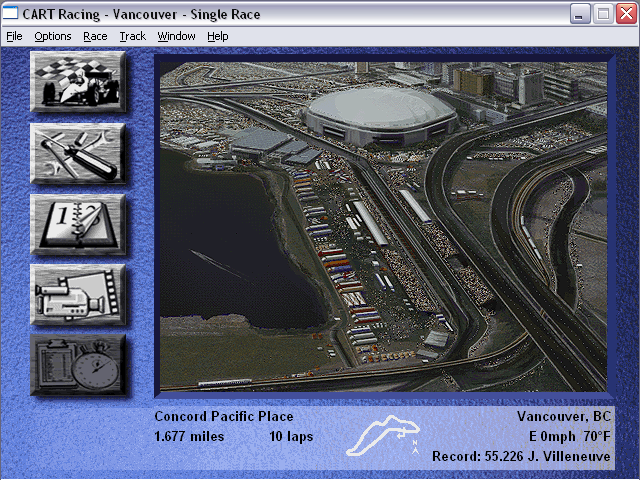This screenshot has width=640, height=480.
Task: Start the race with the race car icon
Action: tap(78, 81)
